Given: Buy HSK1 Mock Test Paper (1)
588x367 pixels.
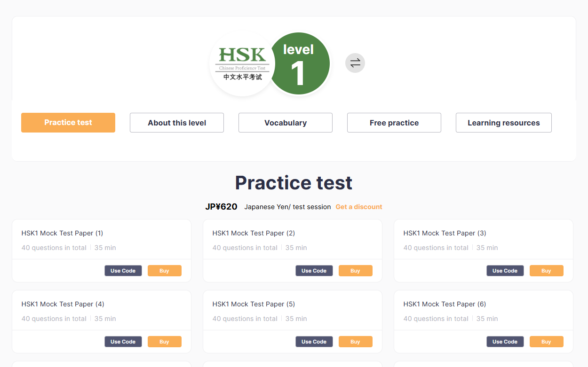Looking at the screenshot, I should coord(164,271).
